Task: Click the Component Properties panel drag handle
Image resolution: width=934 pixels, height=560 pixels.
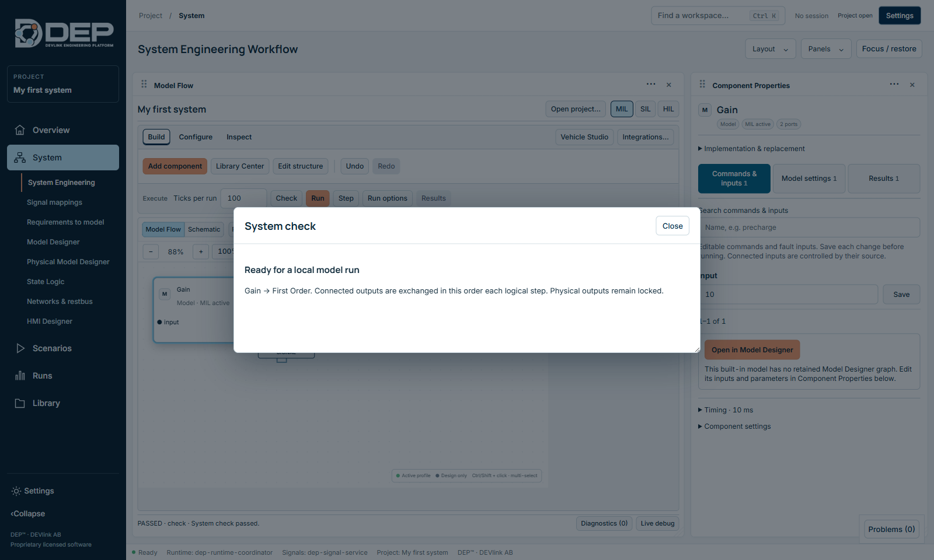Action: pos(702,85)
